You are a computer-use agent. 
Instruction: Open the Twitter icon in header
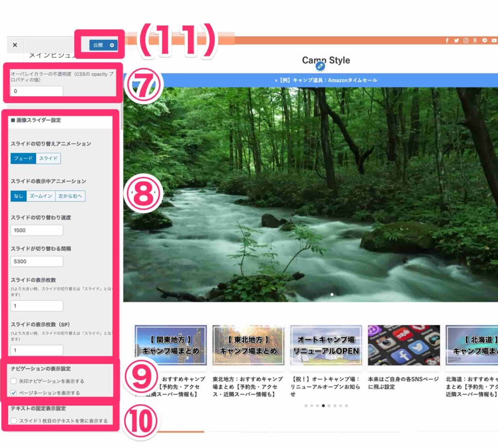coord(456,40)
